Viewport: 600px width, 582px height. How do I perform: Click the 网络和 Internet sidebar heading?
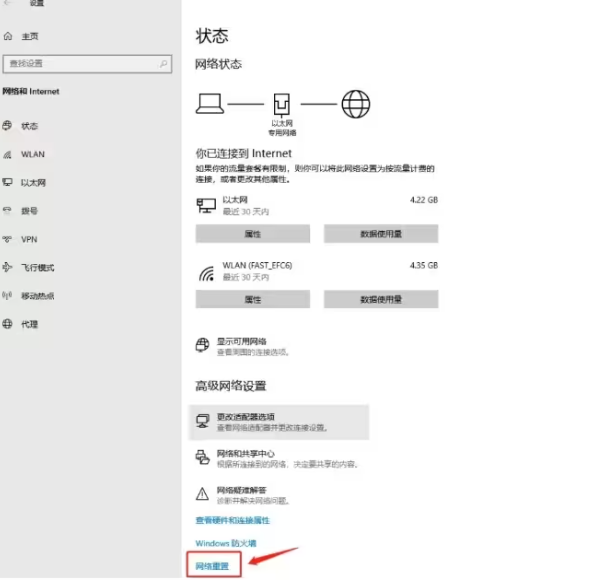[31, 91]
